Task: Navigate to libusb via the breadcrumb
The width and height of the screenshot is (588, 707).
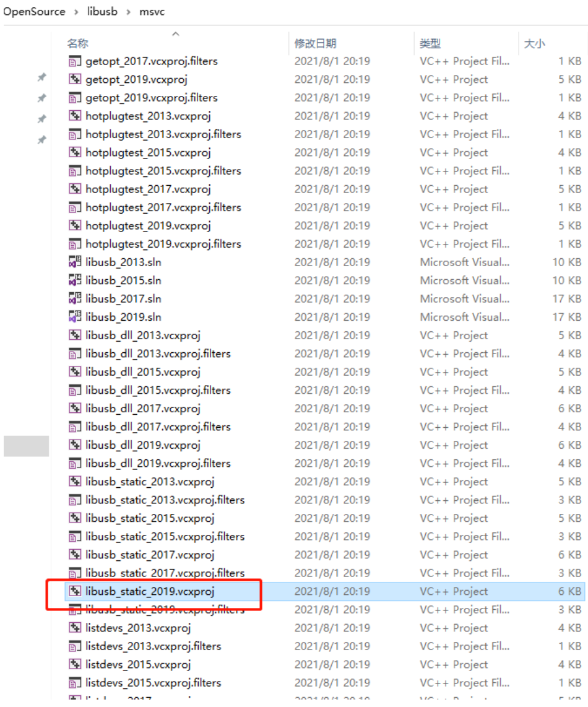Action: pyautogui.click(x=102, y=11)
